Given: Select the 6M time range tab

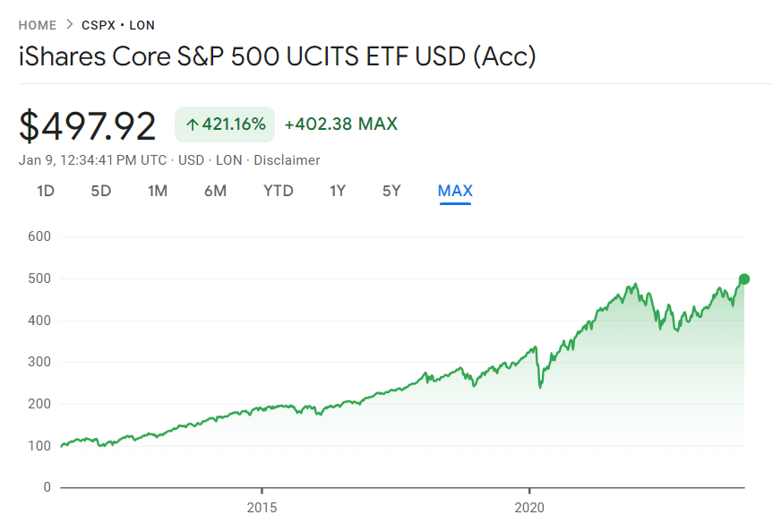Looking at the screenshot, I should 215,191.
